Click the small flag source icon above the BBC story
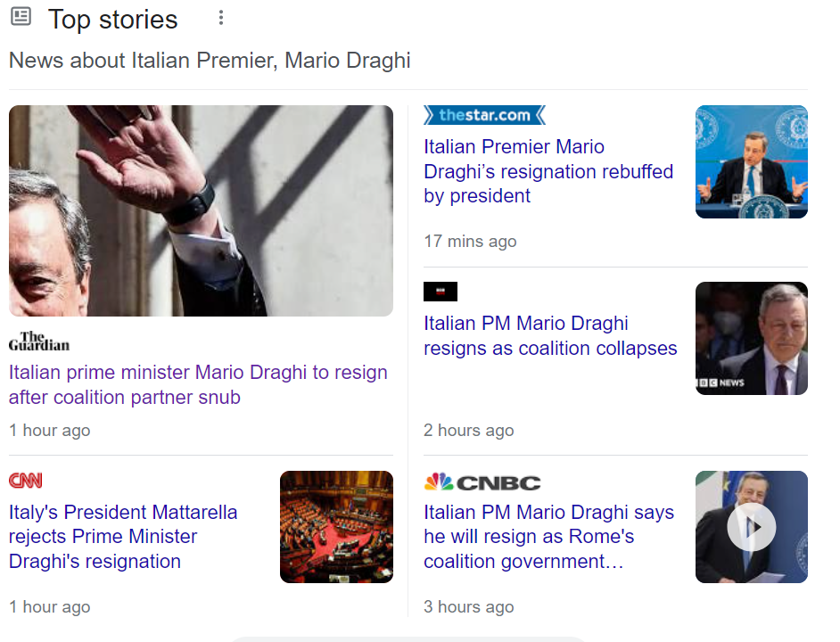The image size is (840, 642). [x=441, y=292]
